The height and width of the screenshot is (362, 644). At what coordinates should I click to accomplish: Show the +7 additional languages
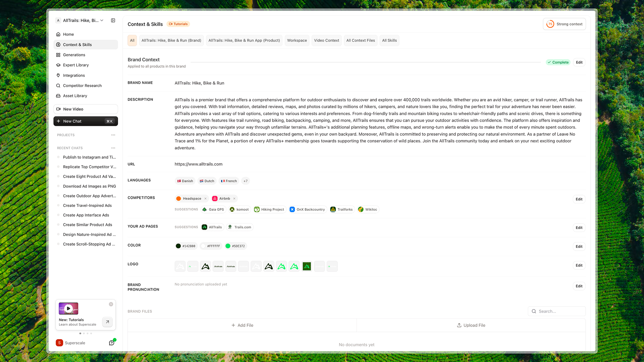click(x=246, y=181)
